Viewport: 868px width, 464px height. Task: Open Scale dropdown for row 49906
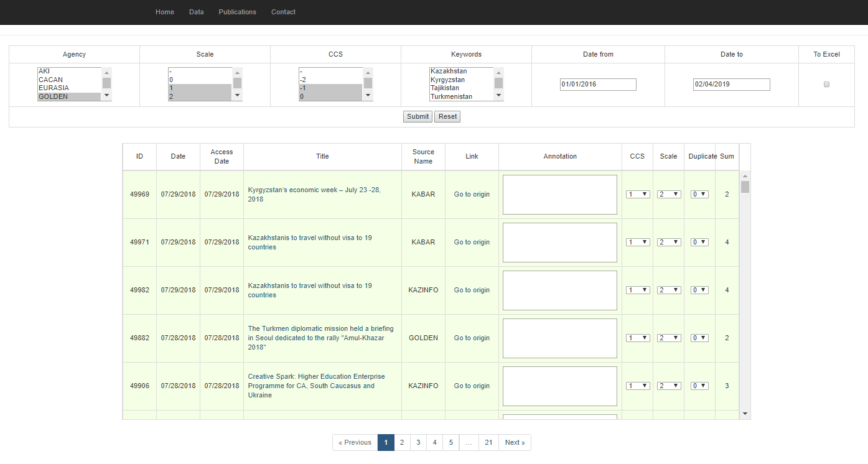click(x=669, y=386)
